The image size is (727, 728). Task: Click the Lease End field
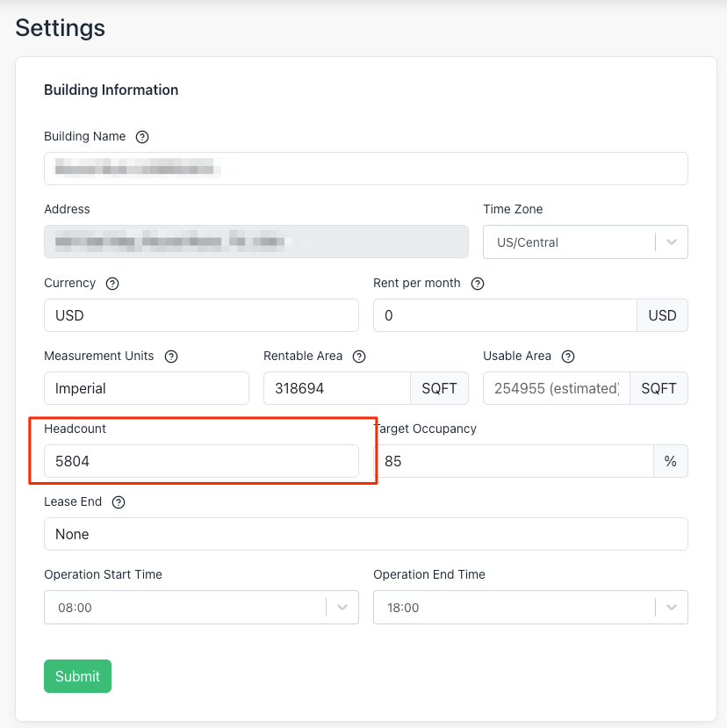365,534
